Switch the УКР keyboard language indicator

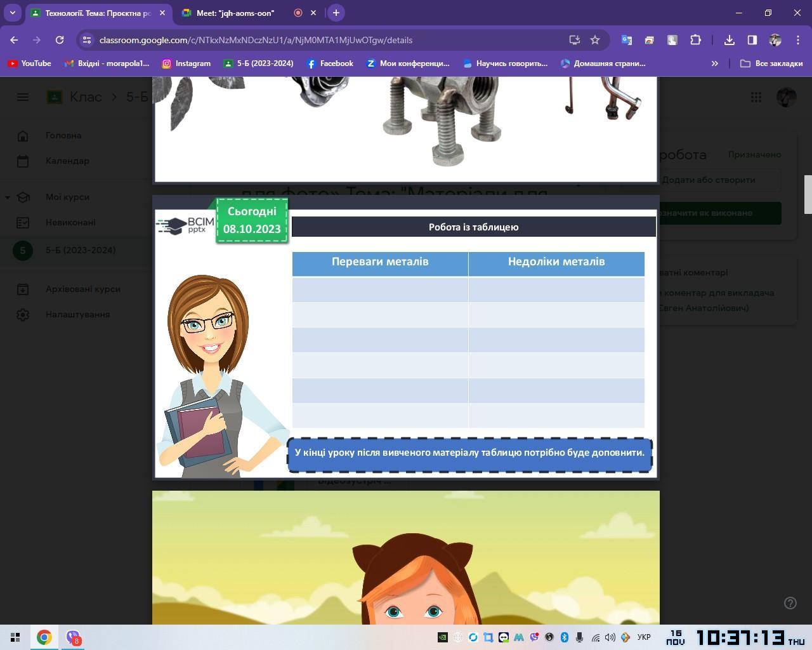643,637
